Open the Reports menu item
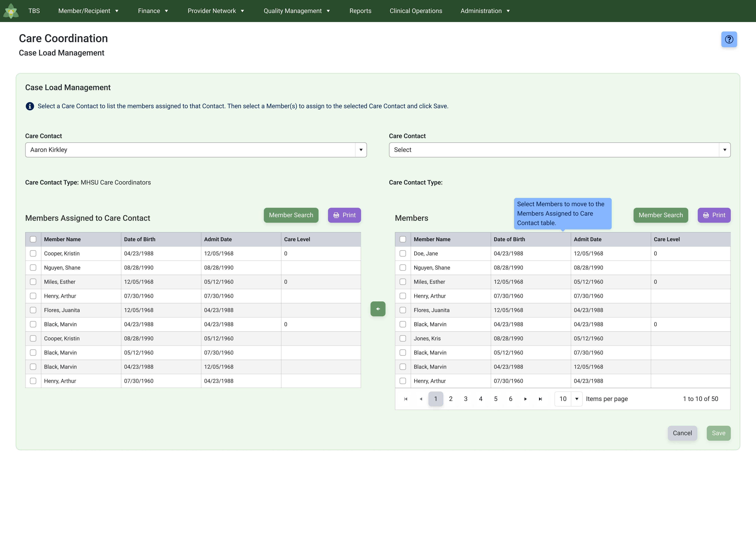This screenshot has width=756, height=543. pos(360,11)
